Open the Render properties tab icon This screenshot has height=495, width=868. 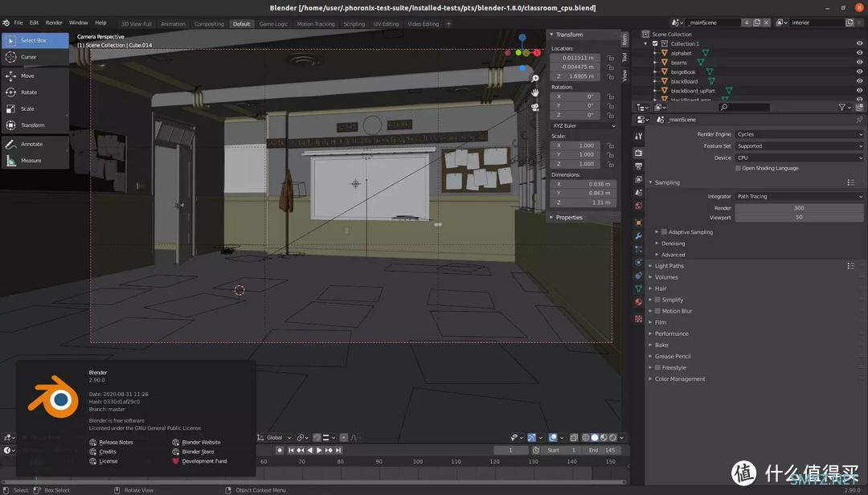point(638,153)
